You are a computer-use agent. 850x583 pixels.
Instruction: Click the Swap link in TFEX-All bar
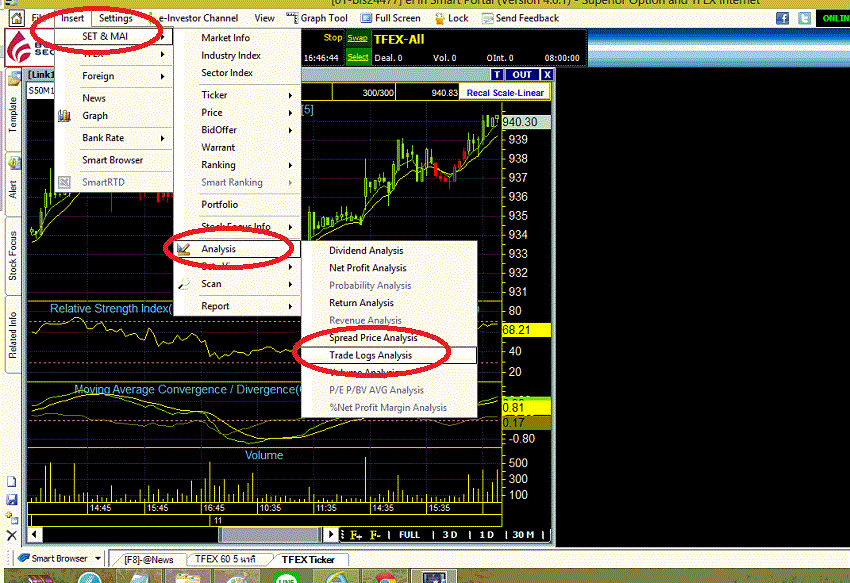pyautogui.click(x=357, y=38)
